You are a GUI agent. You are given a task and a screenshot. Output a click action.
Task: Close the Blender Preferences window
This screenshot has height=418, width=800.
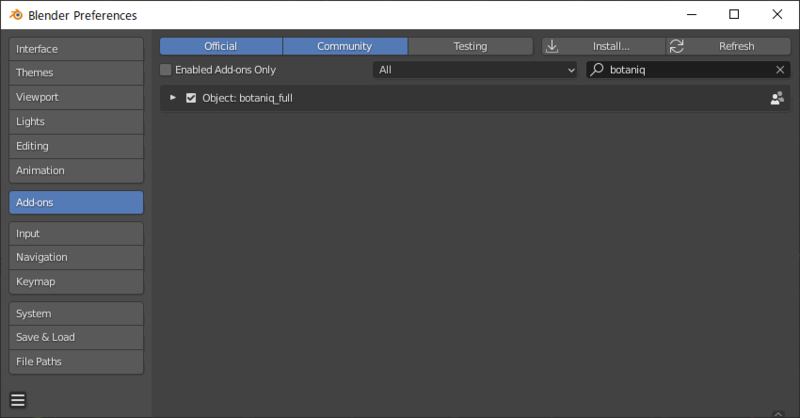777,14
